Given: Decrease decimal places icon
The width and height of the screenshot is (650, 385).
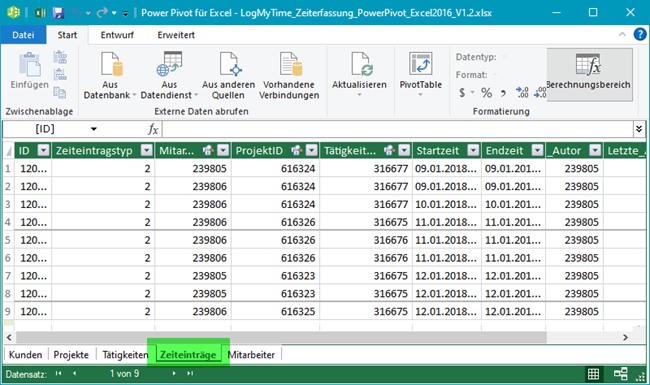Looking at the screenshot, I should pos(540,92).
